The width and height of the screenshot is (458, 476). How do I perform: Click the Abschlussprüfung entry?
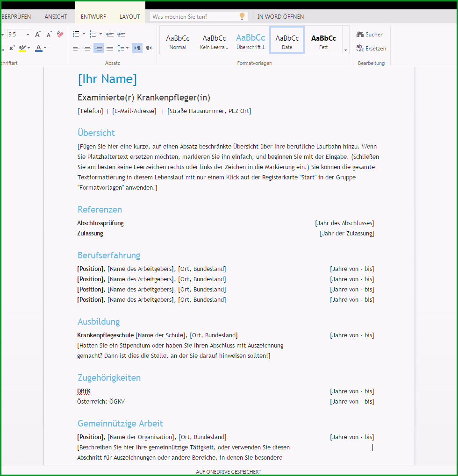click(x=100, y=223)
